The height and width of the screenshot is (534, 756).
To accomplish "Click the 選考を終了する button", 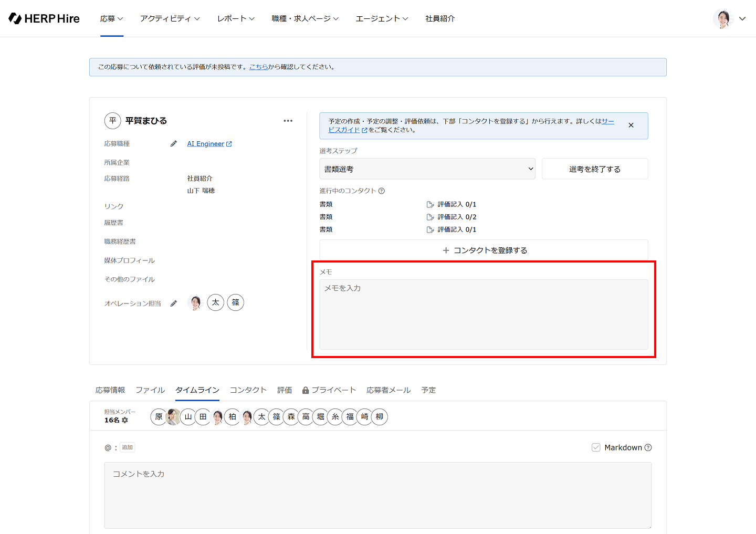I will [595, 169].
